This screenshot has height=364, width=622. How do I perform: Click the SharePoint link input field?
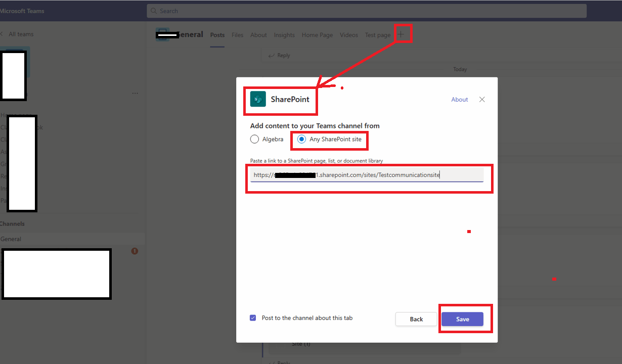click(x=367, y=175)
